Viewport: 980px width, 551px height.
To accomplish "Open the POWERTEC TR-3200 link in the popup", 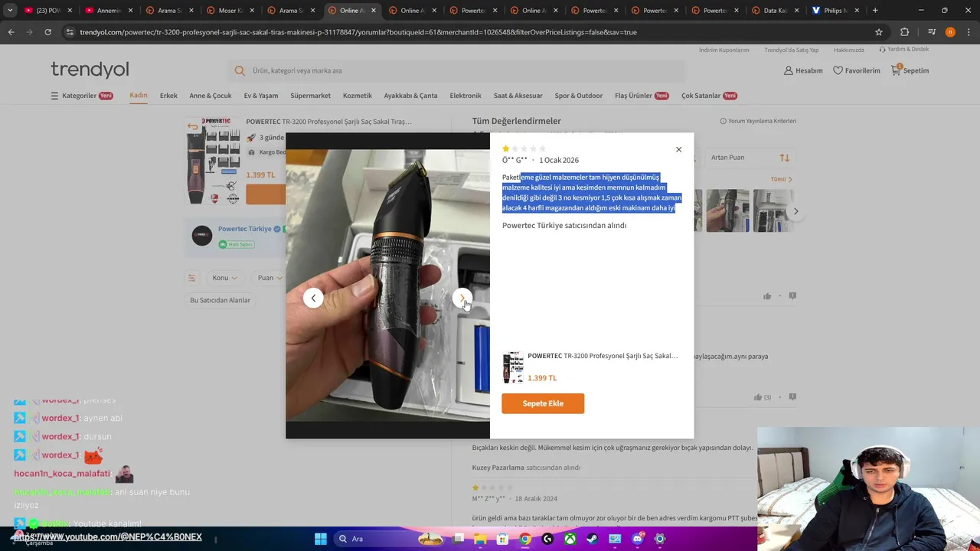I will click(x=603, y=356).
